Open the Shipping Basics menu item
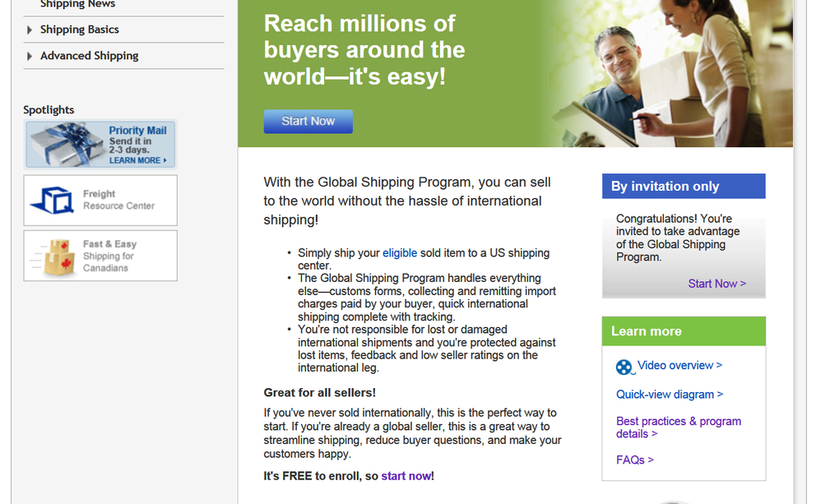The height and width of the screenshot is (504, 821). click(x=80, y=30)
